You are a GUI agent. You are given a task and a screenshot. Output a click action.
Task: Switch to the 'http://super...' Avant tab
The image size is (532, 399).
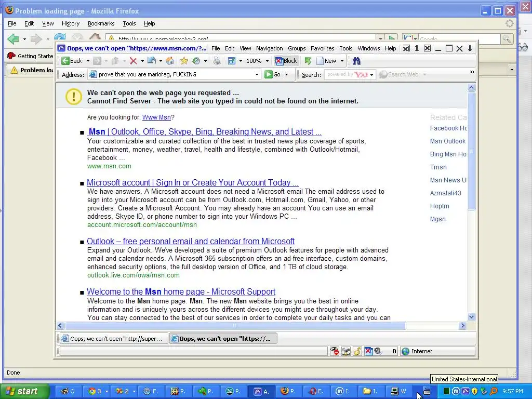(113, 339)
